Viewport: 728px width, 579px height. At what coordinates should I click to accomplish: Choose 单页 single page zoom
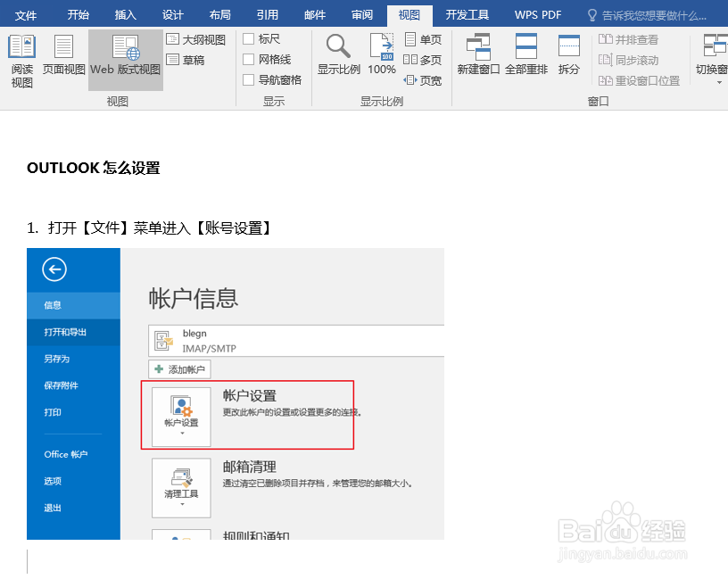[x=423, y=39]
